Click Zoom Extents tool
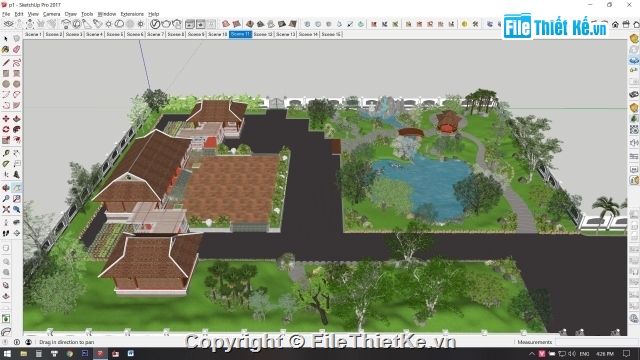Screen dimensions: 640x360 coord(6,209)
